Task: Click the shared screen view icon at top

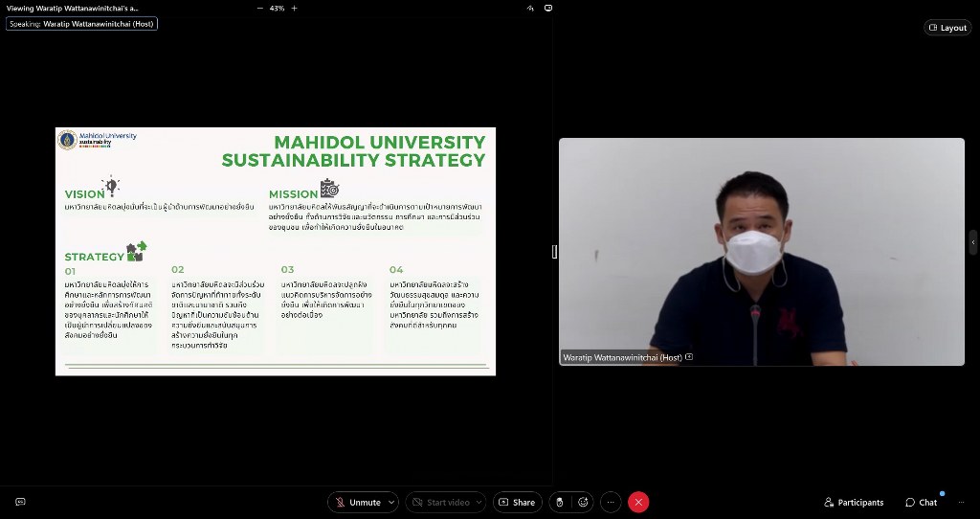Action: [x=548, y=8]
